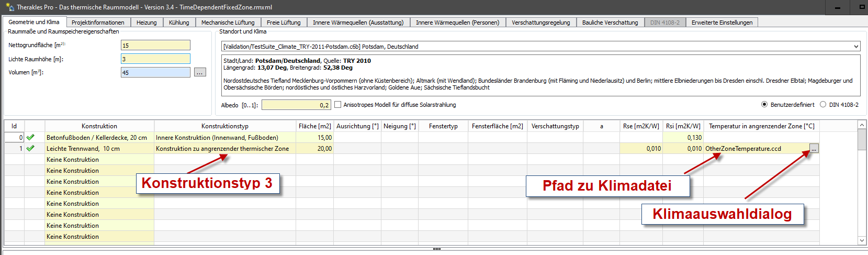Screen dimensions: 868x255
Task: Open climate file dialog button for OtherZoneTemperature.ccd
Action: pos(814,149)
